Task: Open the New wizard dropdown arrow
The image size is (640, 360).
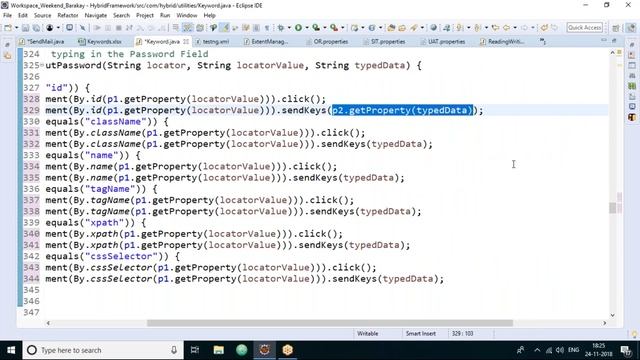Action: coord(16,28)
